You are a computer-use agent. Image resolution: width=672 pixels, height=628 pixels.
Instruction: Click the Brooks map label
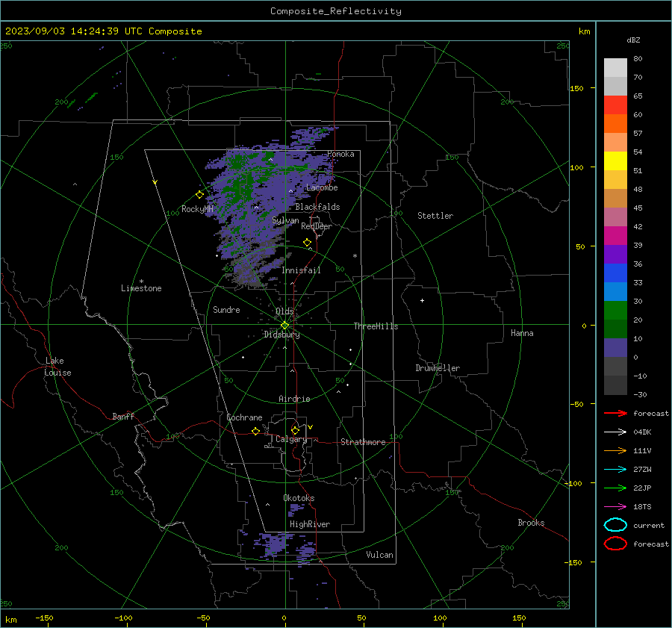click(x=531, y=523)
